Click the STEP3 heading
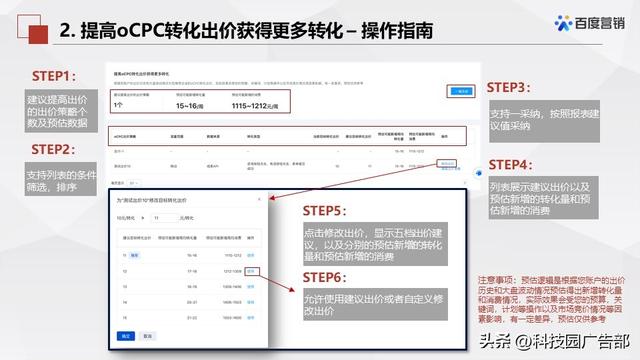This screenshot has width=640, height=360. 509,87
